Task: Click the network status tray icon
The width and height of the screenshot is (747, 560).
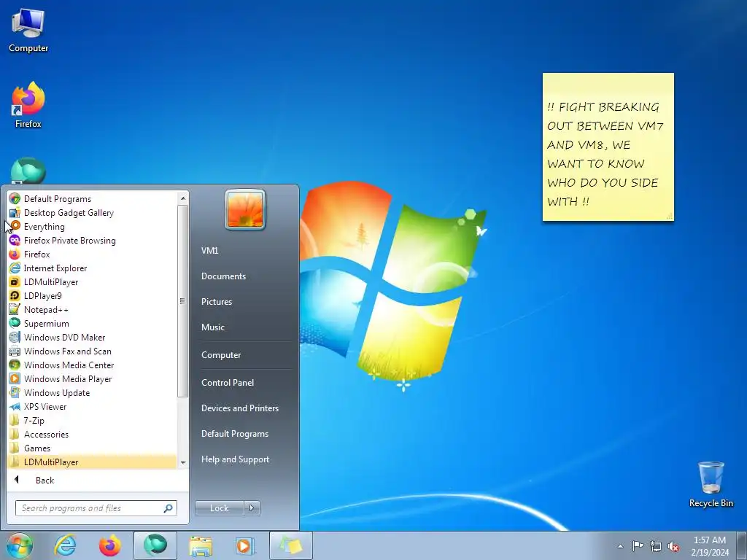Action: point(656,546)
